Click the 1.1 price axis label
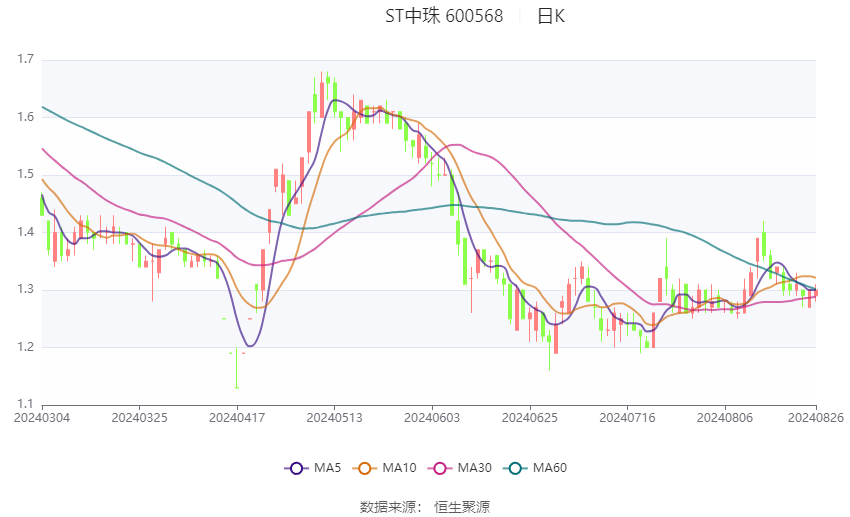 [25, 404]
